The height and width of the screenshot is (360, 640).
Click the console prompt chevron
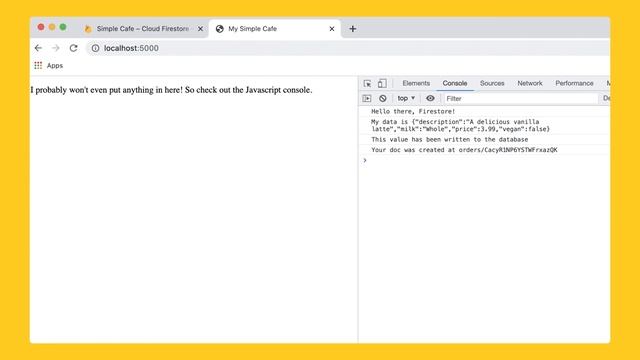(365, 160)
